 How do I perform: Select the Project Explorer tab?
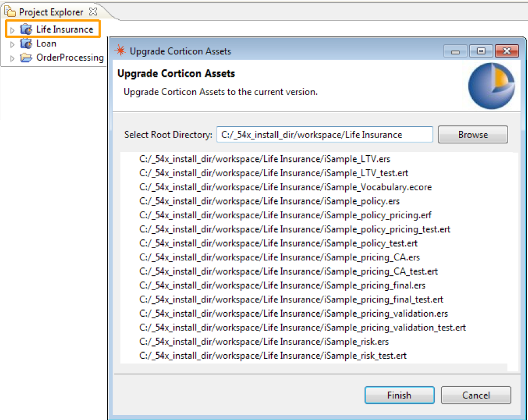coord(51,12)
